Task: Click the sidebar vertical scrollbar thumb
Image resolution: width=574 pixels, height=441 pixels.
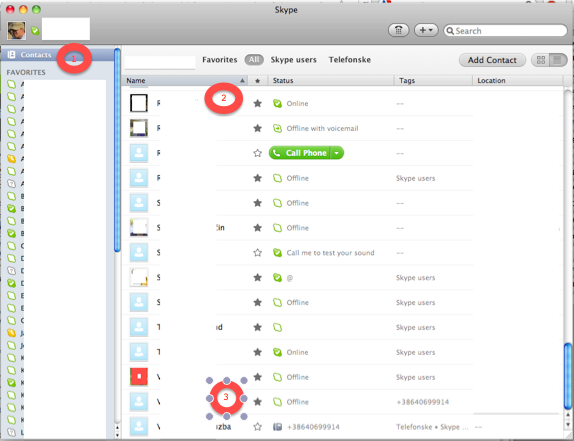Action: point(117,150)
